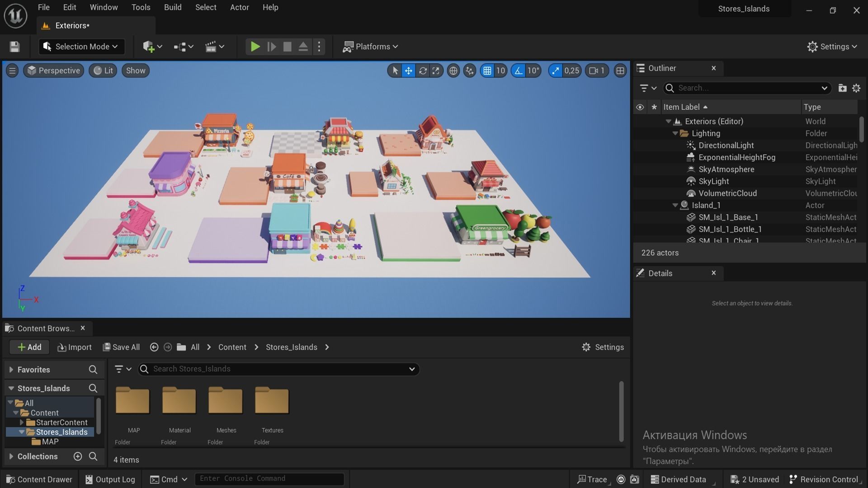Open the Blueprints toolbar icon dropdown

(x=184, y=47)
